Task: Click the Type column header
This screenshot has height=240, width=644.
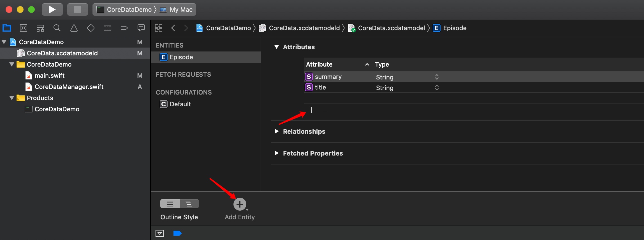Action: coord(382,64)
